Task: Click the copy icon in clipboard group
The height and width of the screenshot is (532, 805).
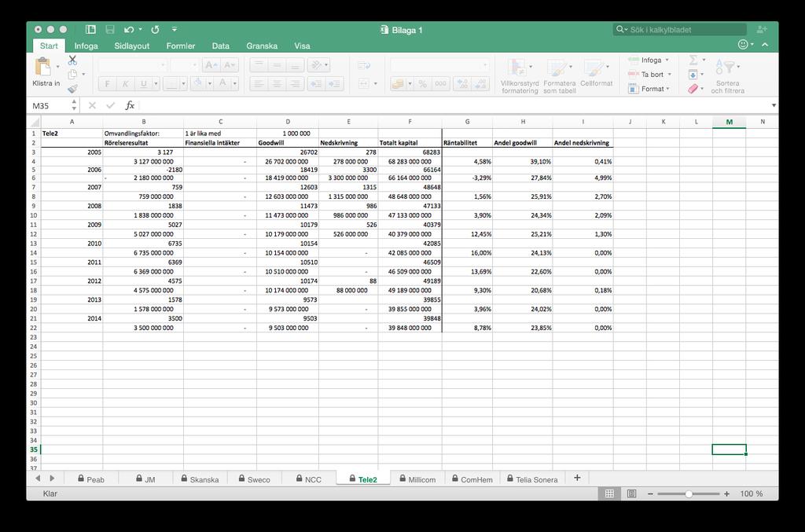Action: tap(72, 75)
